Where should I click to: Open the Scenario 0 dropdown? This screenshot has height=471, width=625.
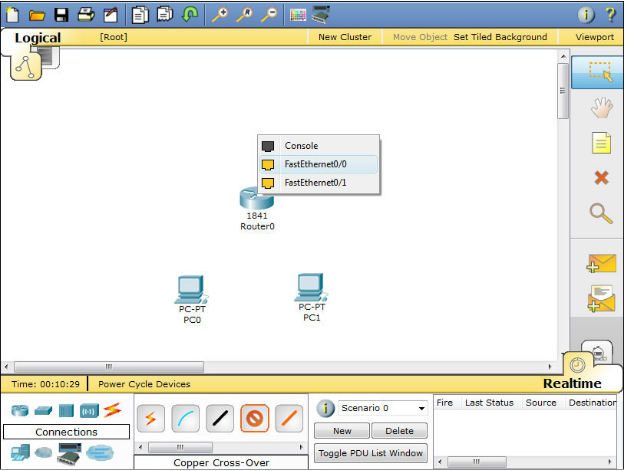[383, 408]
